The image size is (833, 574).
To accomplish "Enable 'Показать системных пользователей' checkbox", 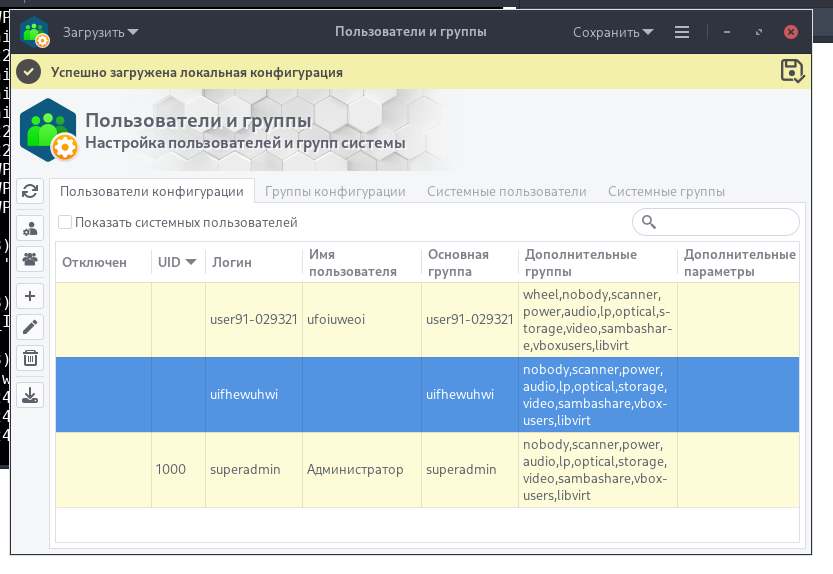I will (65, 223).
